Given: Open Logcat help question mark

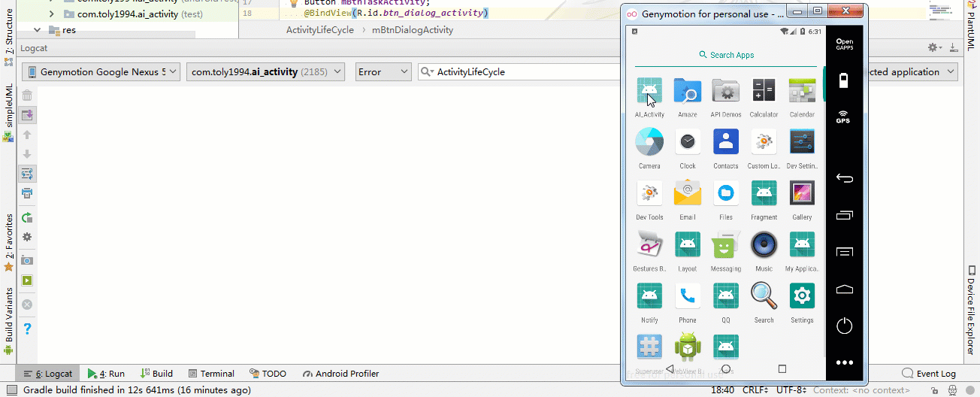Looking at the screenshot, I should coord(27,329).
